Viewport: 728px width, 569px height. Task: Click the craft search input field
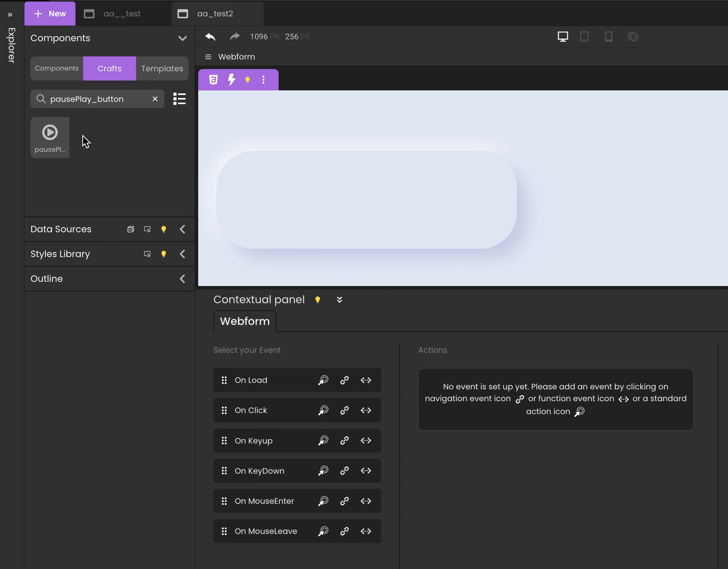[x=97, y=99]
